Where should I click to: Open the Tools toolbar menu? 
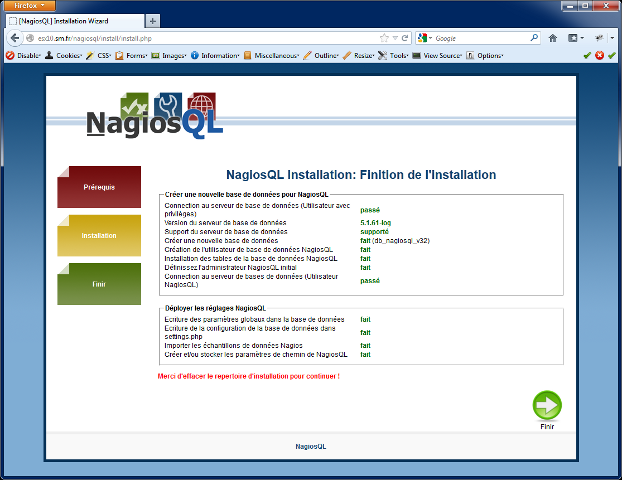[393, 56]
